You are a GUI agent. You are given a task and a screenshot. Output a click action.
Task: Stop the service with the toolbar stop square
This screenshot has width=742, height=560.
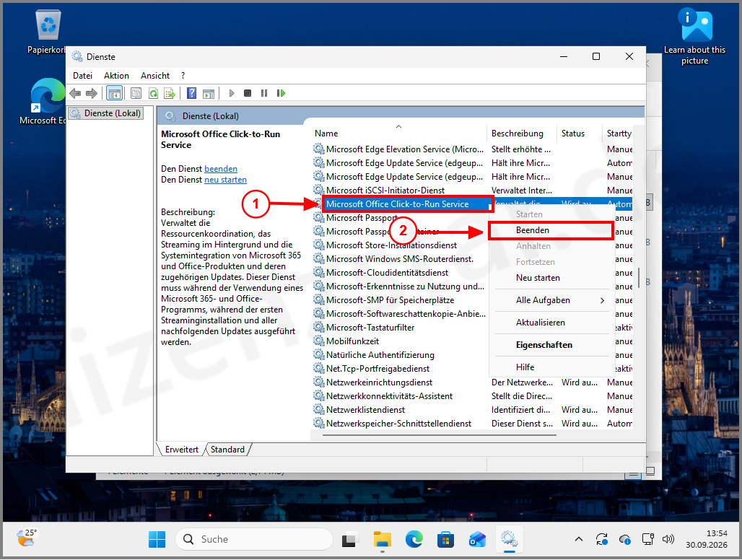pyautogui.click(x=247, y=93)
